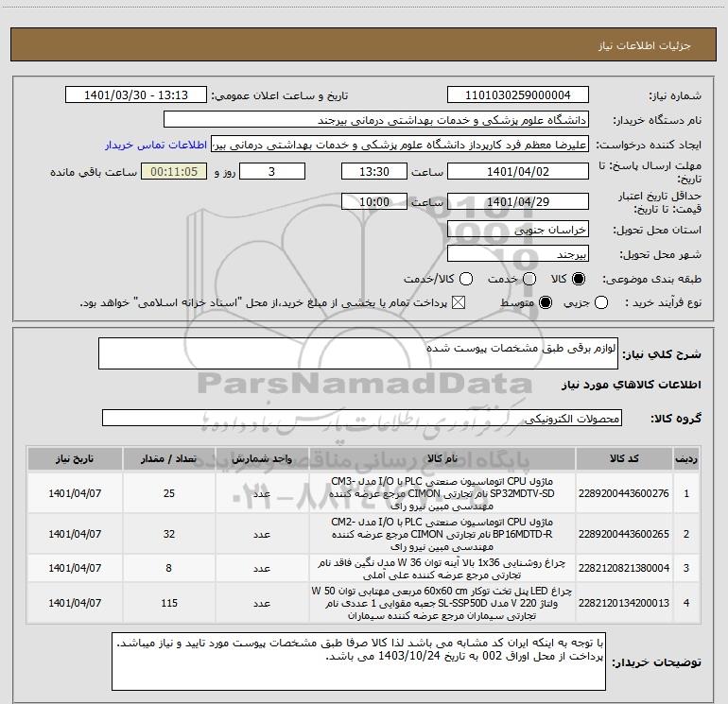This screenshot has height=704, width=728.
Task: Click the کد کالا column header
Action: point(624,458)
